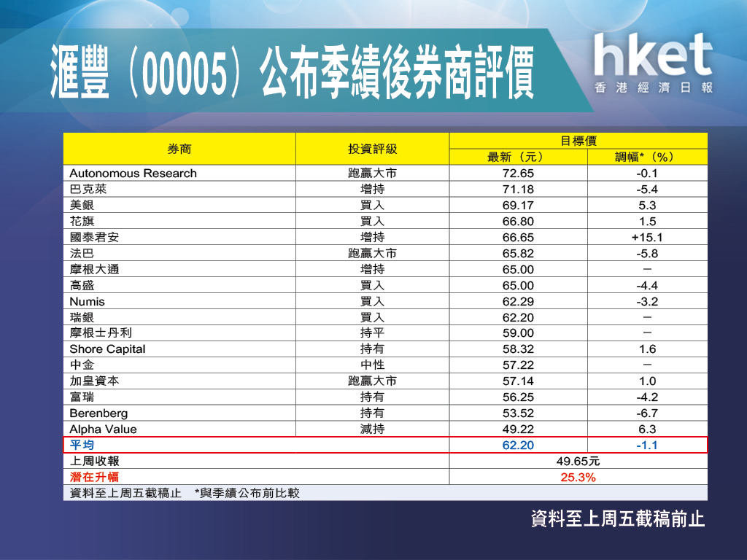
Task: Click the 5.3 adjustment value
Action: 647,205
